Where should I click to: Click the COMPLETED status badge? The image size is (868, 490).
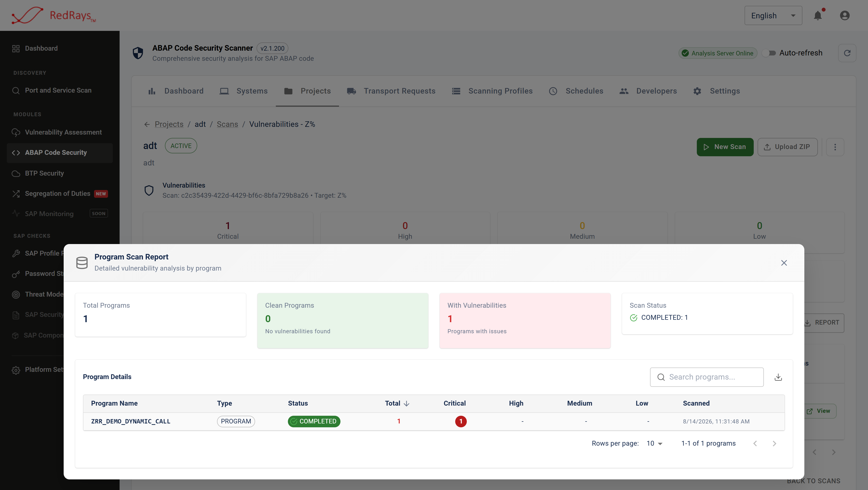point(314,422)
